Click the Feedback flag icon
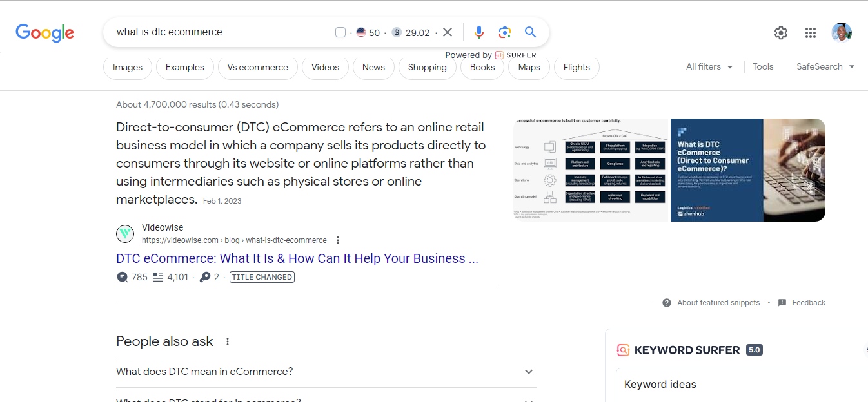The image size is (868, 402). pyautogui.click(x=782, y=303)
